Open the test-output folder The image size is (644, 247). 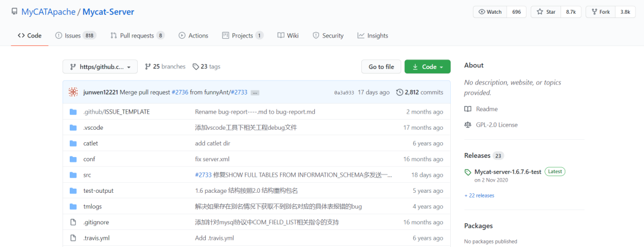coord(98,190)
